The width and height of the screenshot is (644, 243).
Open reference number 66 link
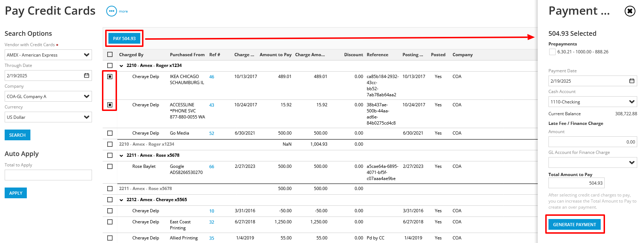[x=212, y=167]
